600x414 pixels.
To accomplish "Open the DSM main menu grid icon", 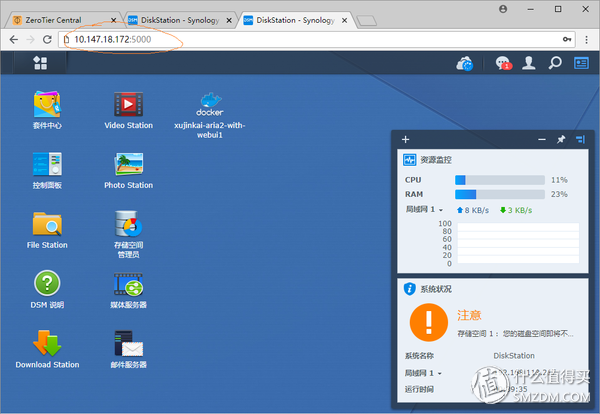I will (x=40, y=63).
